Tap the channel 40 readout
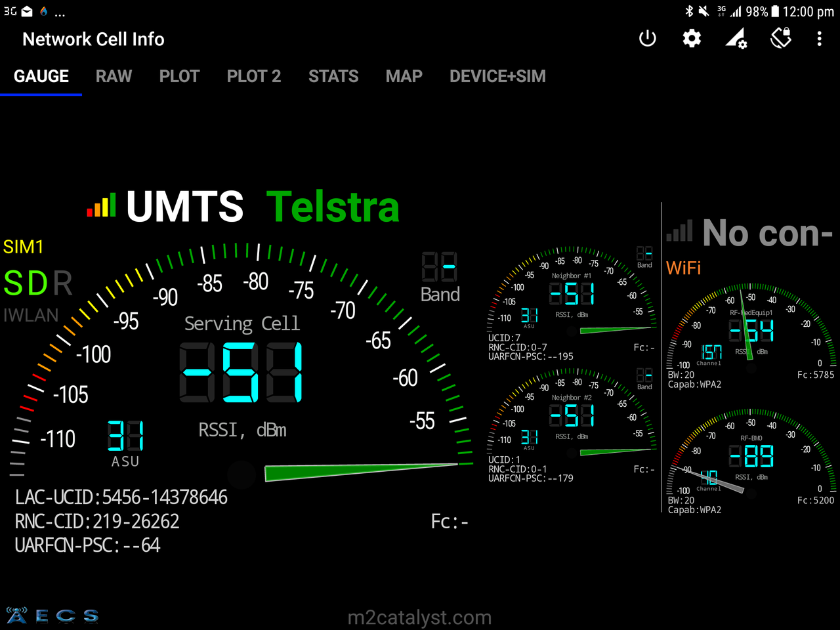840x630 pixels. click(709, 478)
